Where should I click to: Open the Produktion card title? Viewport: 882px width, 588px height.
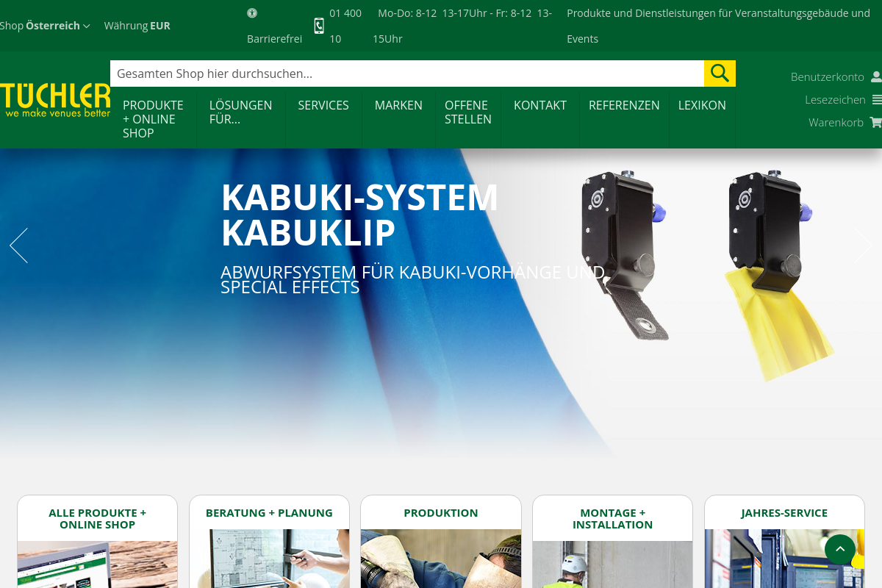(x=441, y=513)
